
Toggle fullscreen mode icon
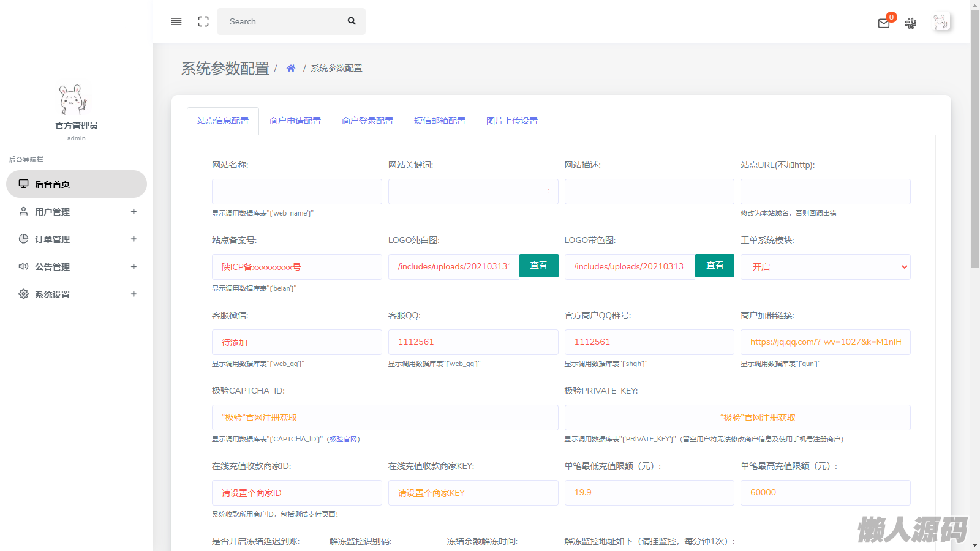(203, 21)
